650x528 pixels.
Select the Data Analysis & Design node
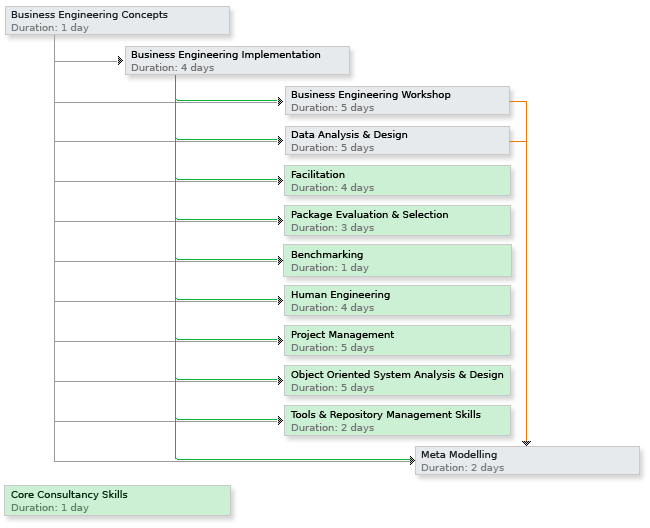pyautogui.click(x=397, y=140)
